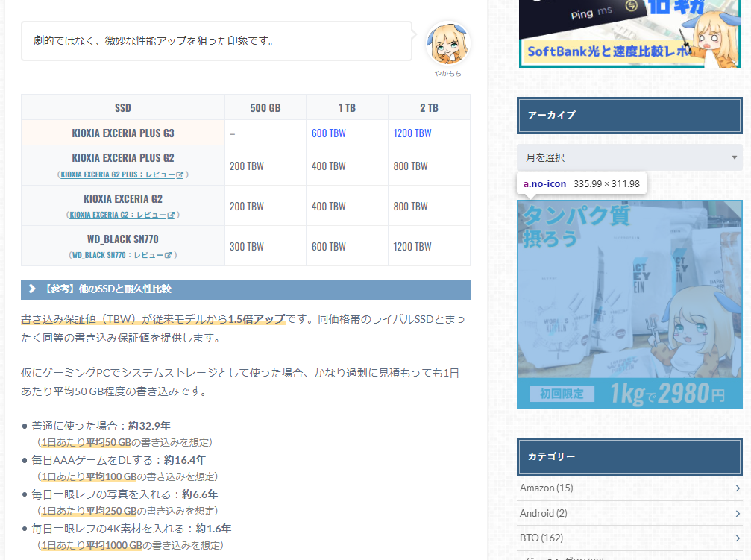
Task: Open the KIOXIA EXCERIA G2：レビュー link
Action: pyautogui.click(x=117, y=215)
